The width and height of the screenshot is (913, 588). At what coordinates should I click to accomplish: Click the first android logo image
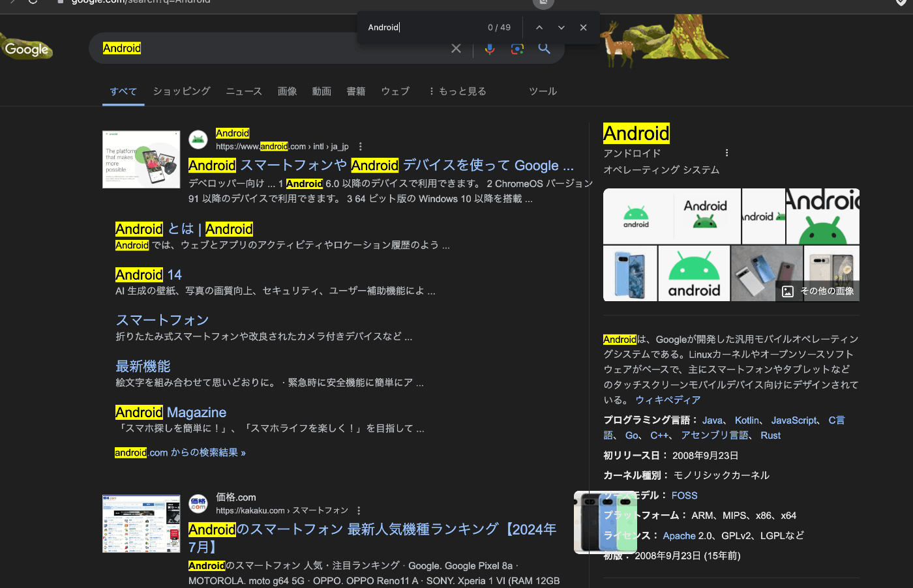(x=638, y=216)
